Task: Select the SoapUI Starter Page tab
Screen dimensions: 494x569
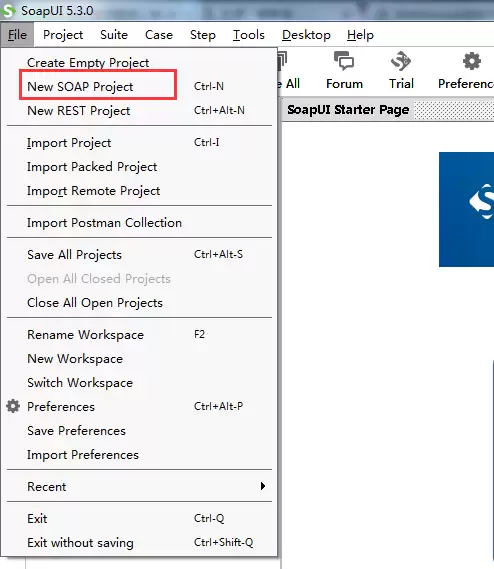Action: click(348, 110)
